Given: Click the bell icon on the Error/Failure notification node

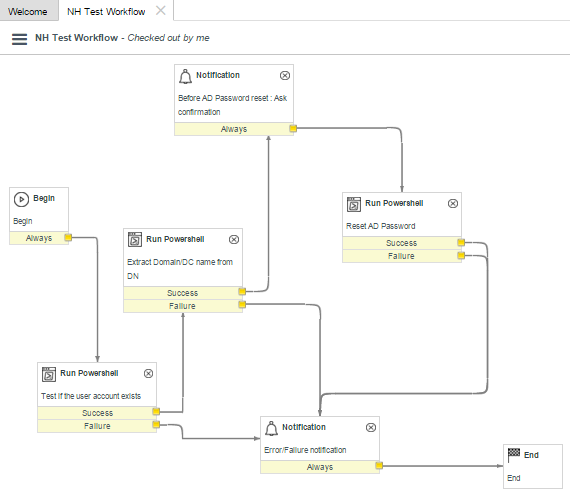Looking at the screenshot, I should (x=271, y=428).
